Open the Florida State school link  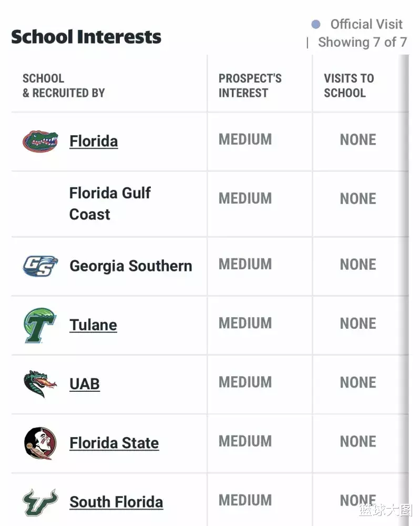coord(114,443)
